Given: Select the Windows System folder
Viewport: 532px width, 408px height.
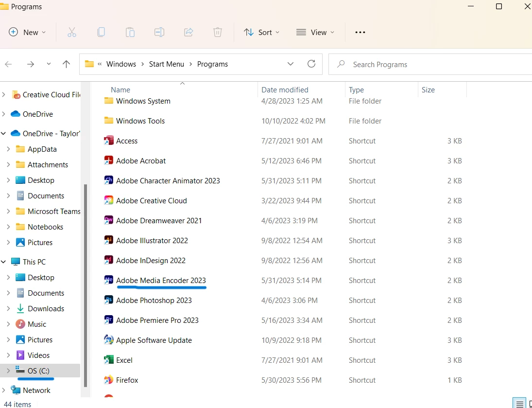Looking at the screenshot, I should [x=143, y=101].
